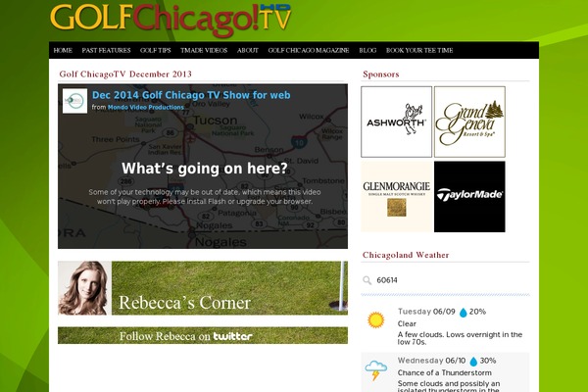Open Dec 2014 Golf Chicago TV Show title
This screenshot has height=392, width=588.
tap(191, 95)
